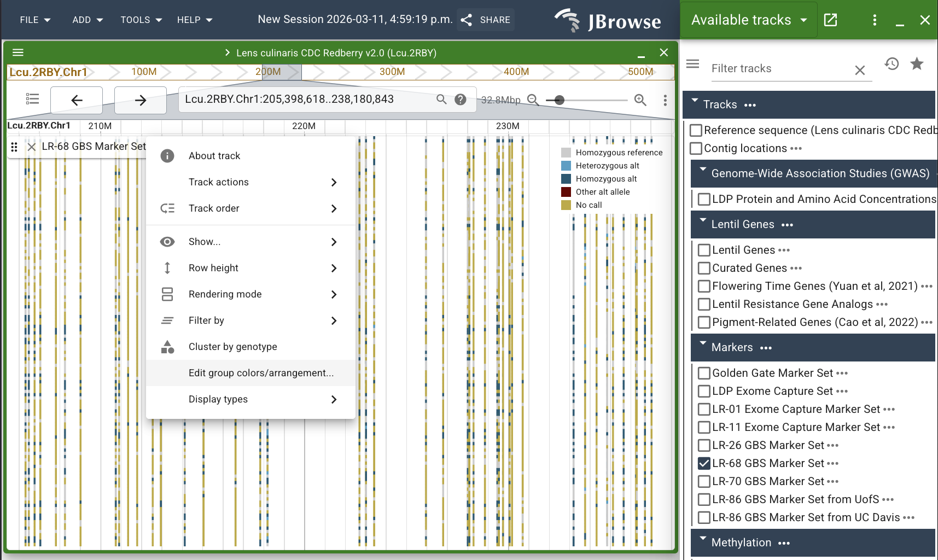Check the Curated Genes track

tap(704, 268)
